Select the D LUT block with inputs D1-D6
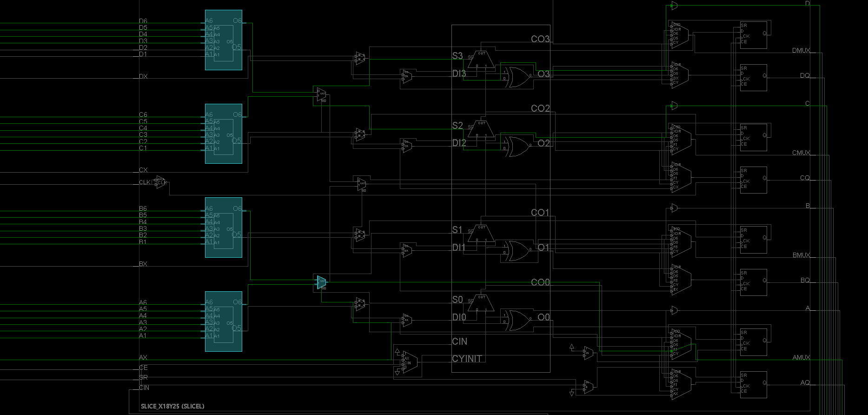Viewport: 868px width, 415px height. coord(224,40)
